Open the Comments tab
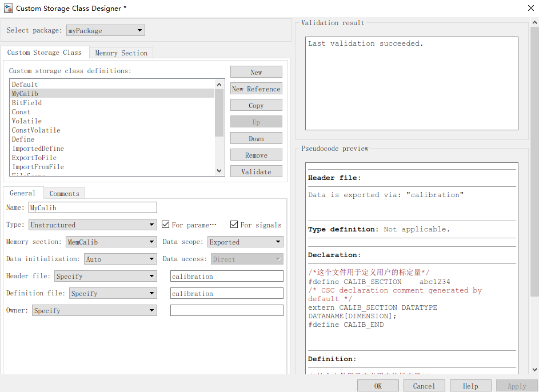The width and height of the screenshot is (539, 392). tap(64, 193)
